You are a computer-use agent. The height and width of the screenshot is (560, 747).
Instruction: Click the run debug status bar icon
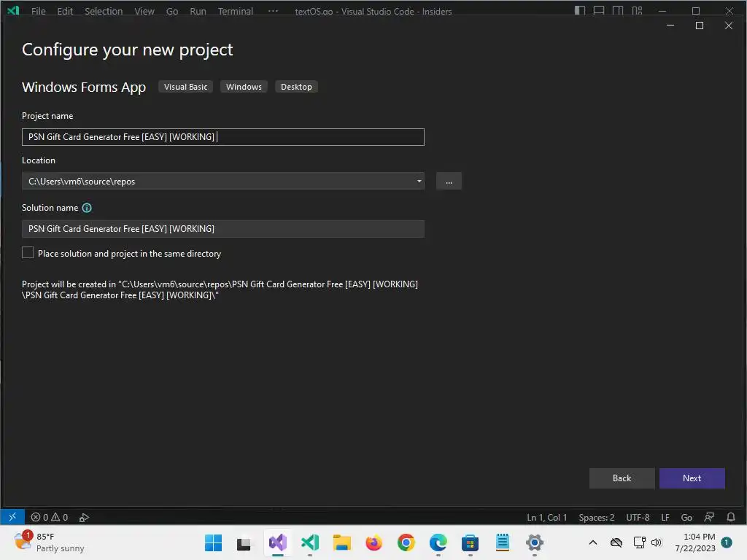(84, 517)
